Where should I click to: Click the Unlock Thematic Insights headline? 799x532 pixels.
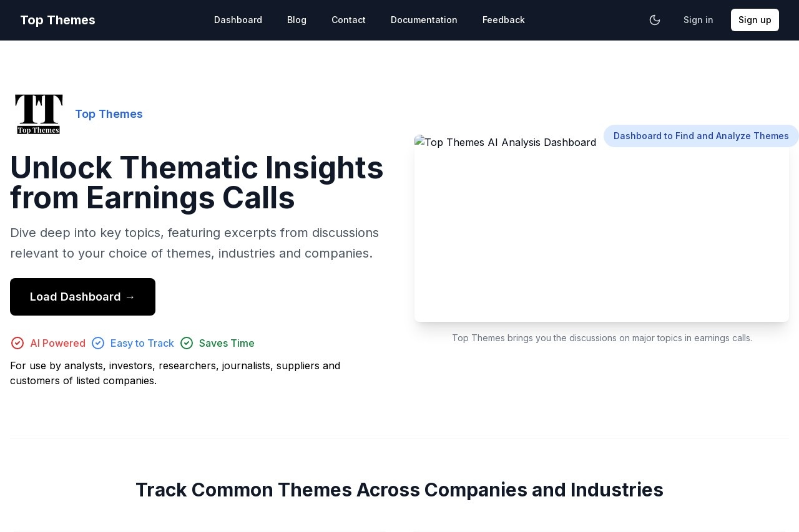point(197,183)
